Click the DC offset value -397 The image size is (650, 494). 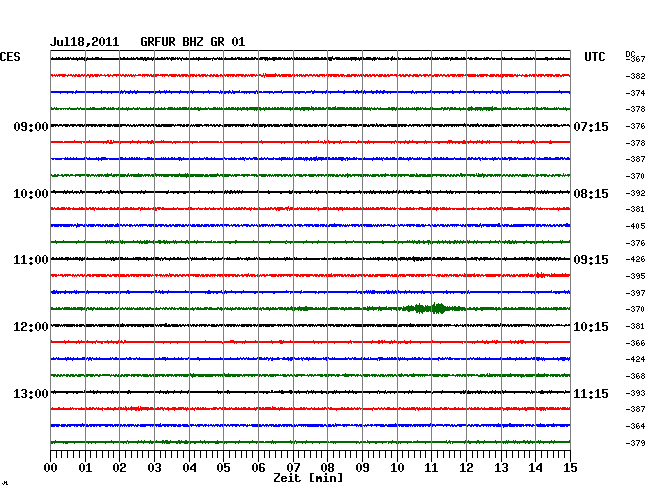click(x=635, y=293)
